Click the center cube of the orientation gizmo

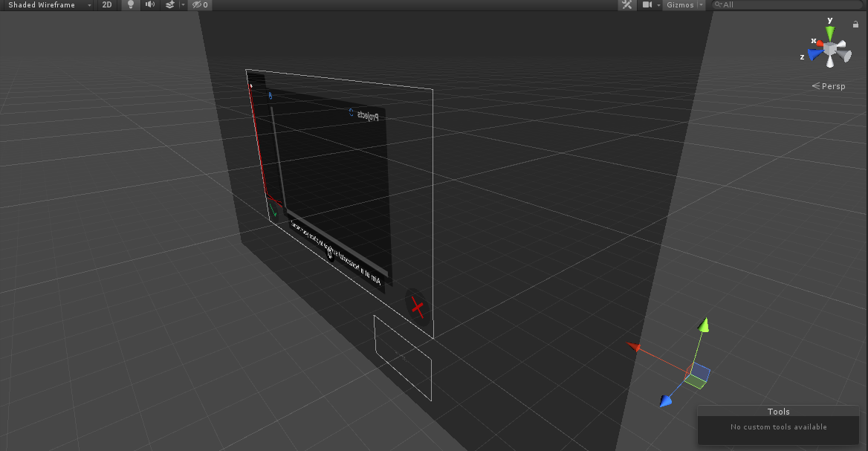pos(830,49)
